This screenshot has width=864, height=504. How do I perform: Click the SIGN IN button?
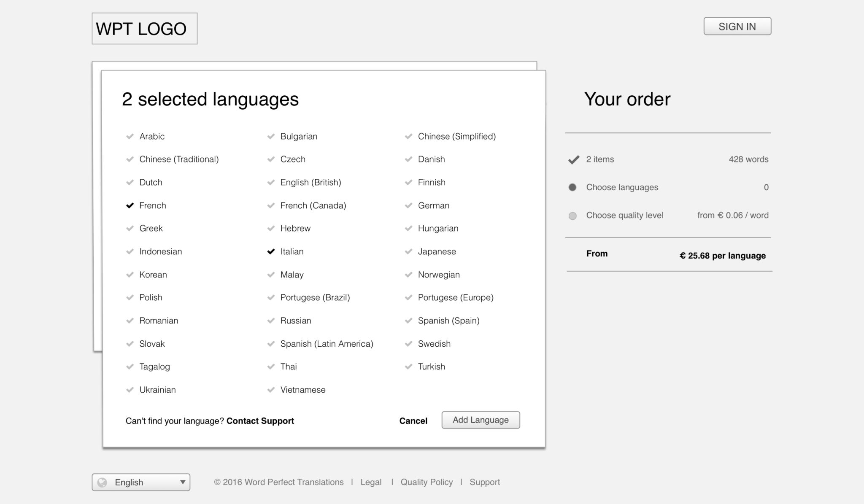[737, 26]
